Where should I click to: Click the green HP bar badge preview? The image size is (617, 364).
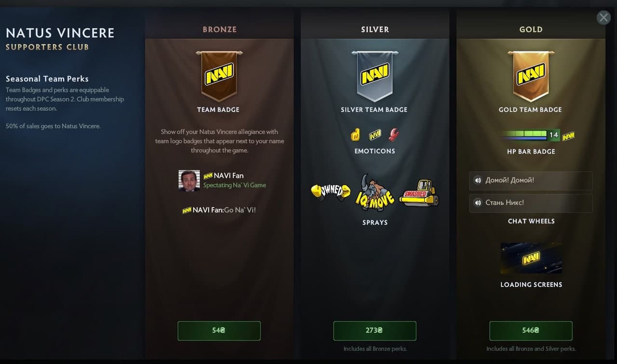pos(530,135)
